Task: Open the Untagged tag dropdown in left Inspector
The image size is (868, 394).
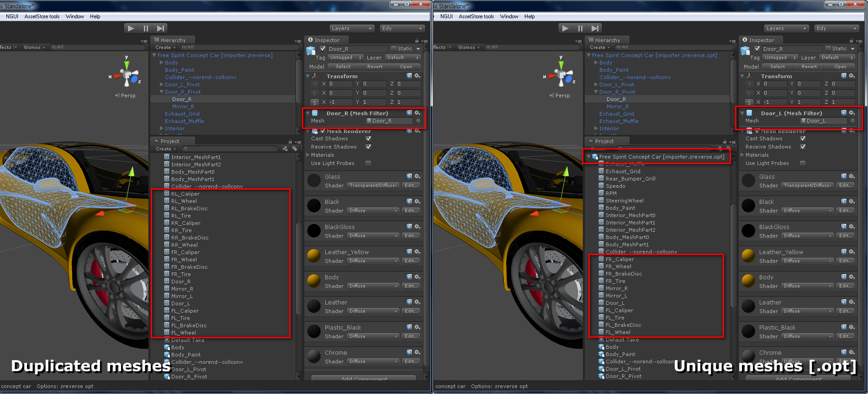Action: point(345,58)
